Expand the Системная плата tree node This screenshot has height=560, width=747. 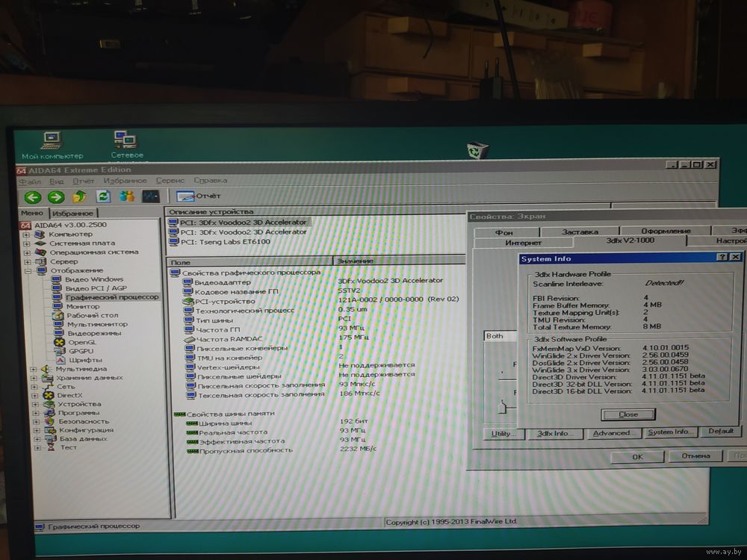click(x=27, y=243)
